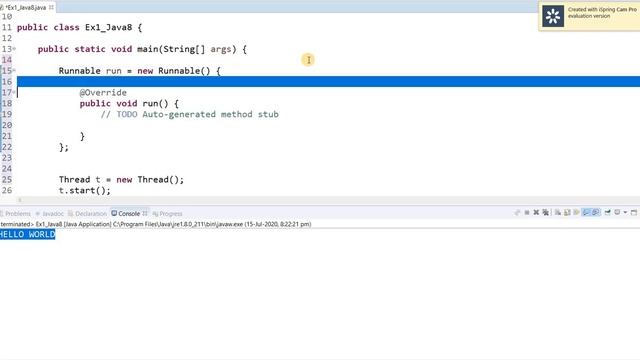The image size is (640, 360).
Task: Collapse the run method fold at line 17
Action: (14, 92)
